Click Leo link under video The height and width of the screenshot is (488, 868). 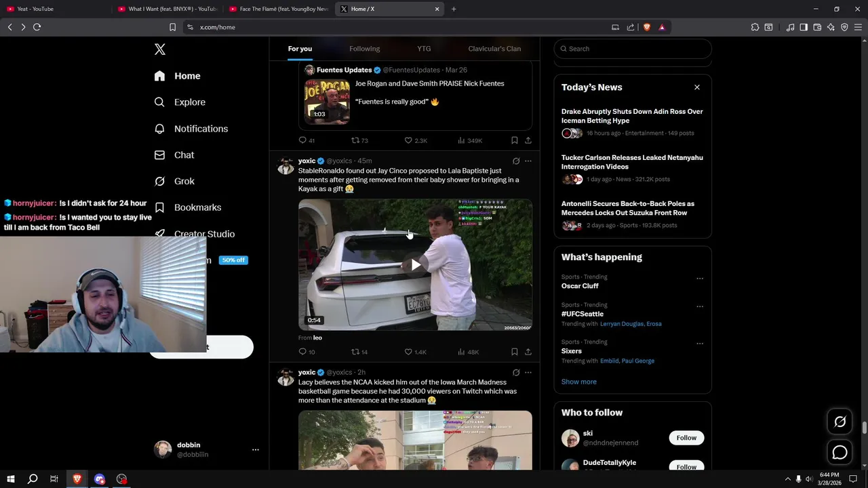click(x=317, y=338)
